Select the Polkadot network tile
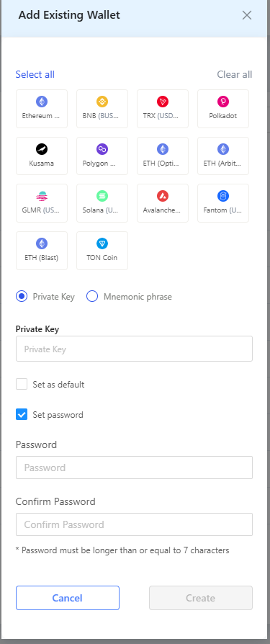 click(223, 109)
